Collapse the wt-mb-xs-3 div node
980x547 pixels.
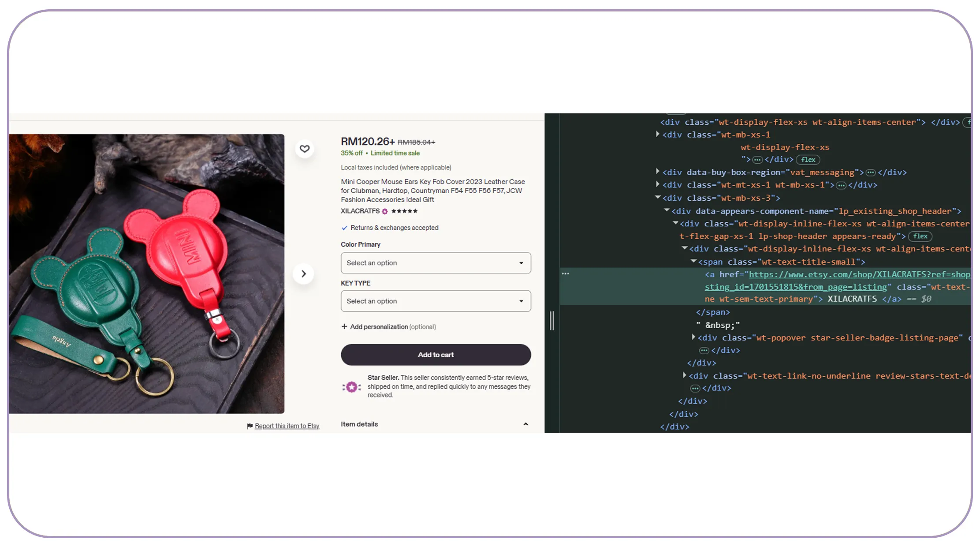(658, 197)
